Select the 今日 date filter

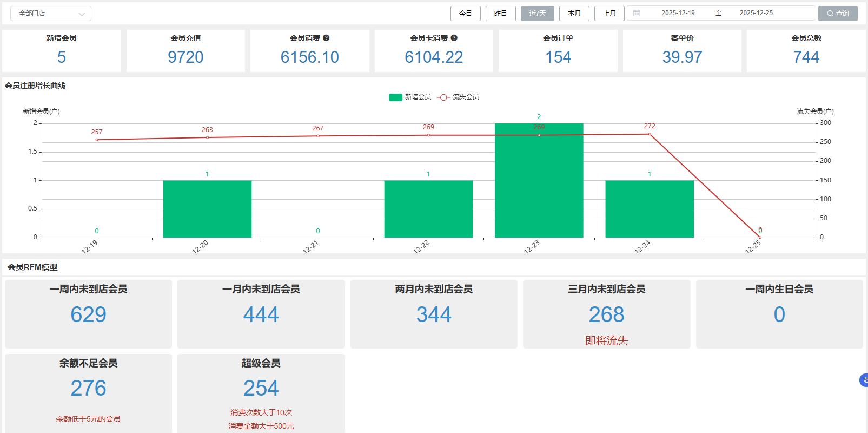[x=466, y=14]
